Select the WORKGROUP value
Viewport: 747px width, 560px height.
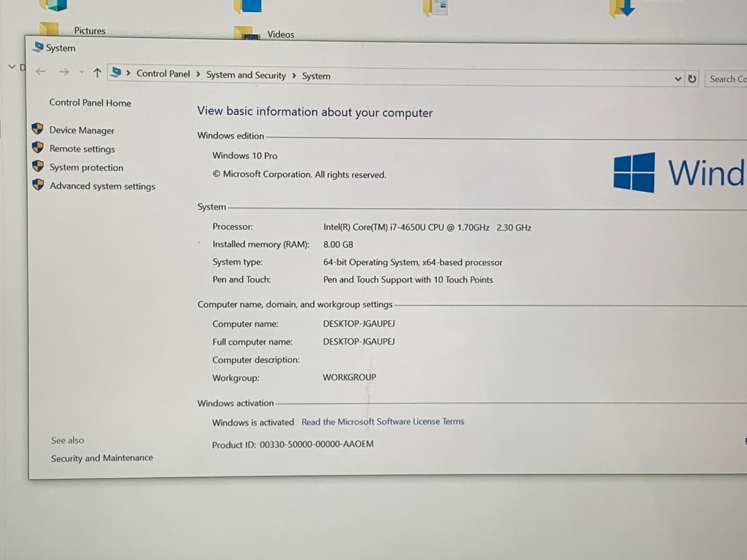349,377
